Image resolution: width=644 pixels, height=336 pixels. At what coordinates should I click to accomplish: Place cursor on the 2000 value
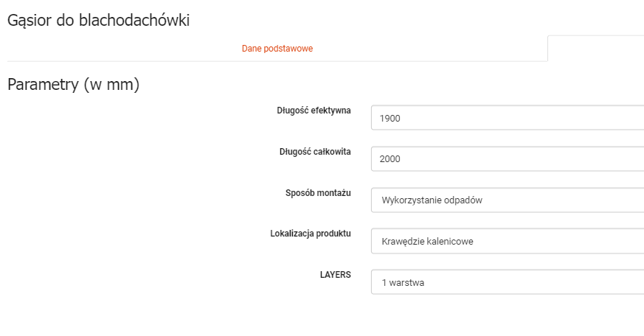coord(389,158)
